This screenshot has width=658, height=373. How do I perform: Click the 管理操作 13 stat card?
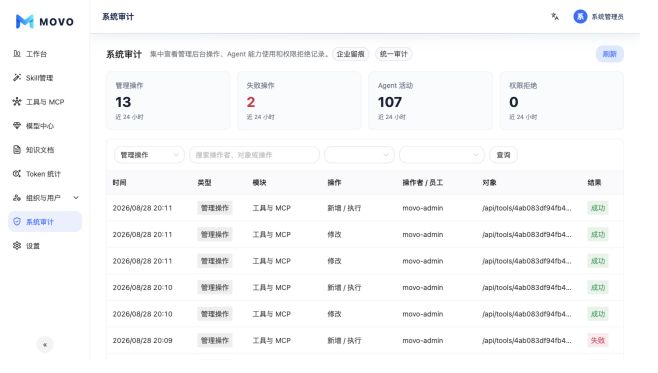tap(168, 100)
